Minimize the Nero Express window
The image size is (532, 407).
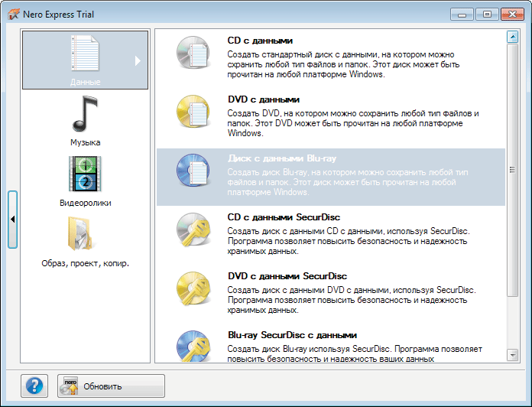coord(462,15)
